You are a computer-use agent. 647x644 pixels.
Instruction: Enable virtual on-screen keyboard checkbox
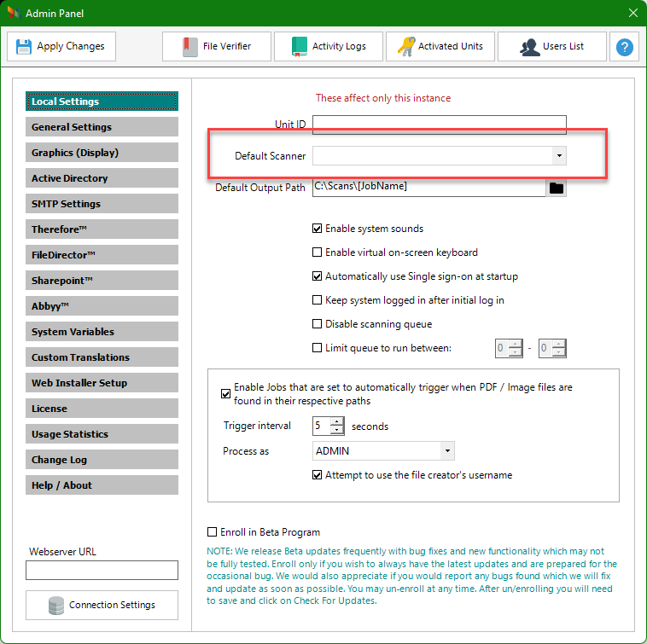pyautogui.click(x=317, y=252)
